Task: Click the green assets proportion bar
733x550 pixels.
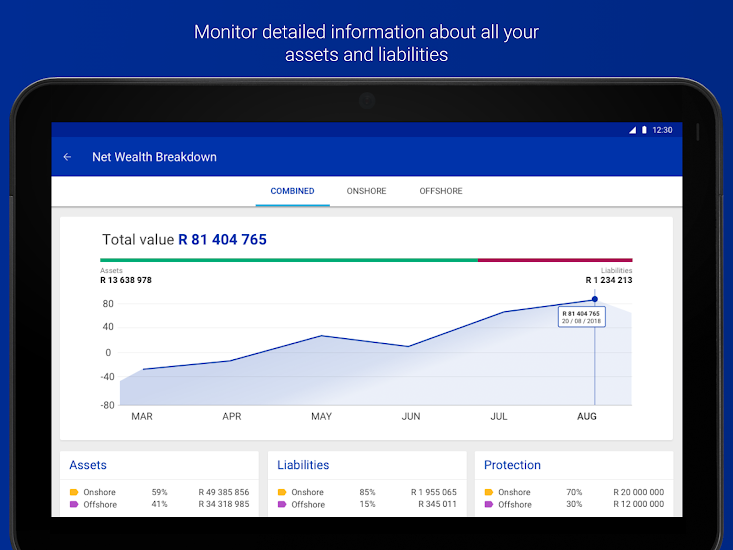Action: coord(288,260)
